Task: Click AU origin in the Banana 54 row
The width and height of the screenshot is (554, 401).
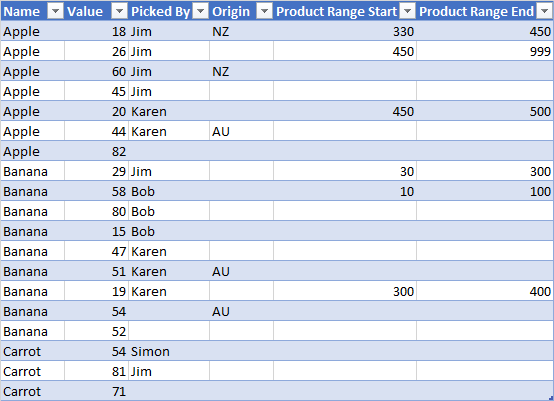Action: (x=242, y=312)
